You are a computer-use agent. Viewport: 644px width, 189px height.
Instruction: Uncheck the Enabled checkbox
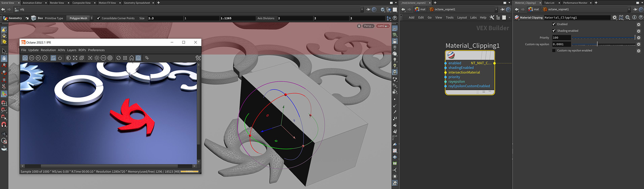tap(554, 24)
